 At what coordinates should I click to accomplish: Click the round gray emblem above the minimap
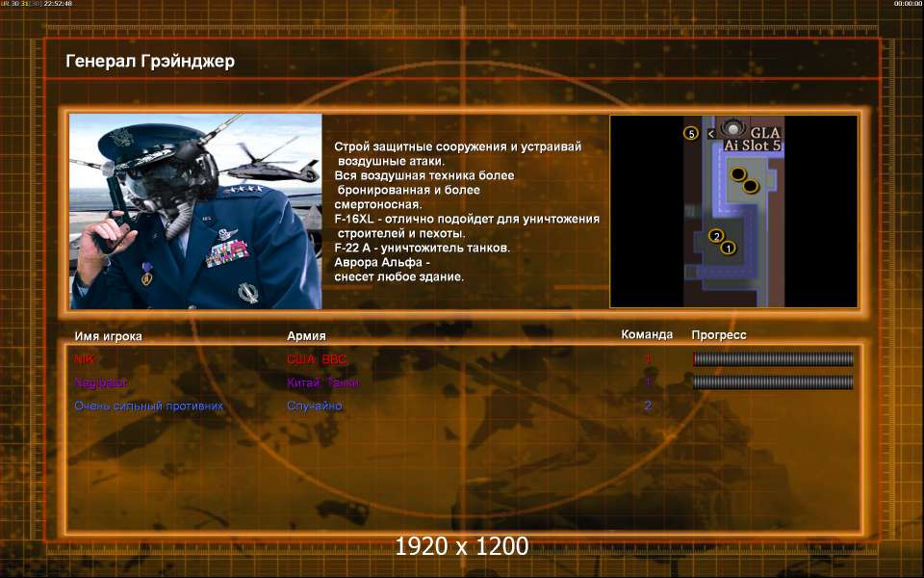(x=732, y=127)
